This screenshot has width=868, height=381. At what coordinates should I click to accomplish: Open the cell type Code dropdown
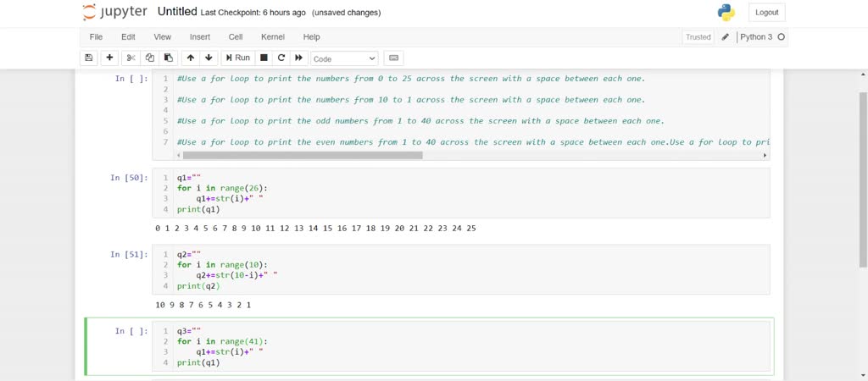tap(344, 58)
